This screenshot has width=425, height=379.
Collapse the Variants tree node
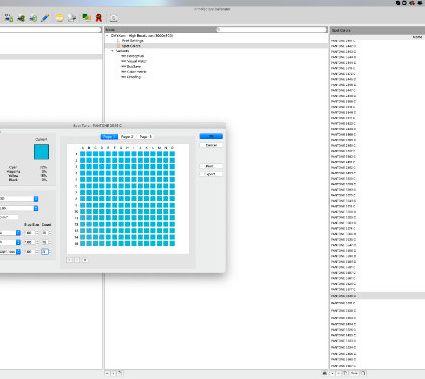[x=113, y=51]
